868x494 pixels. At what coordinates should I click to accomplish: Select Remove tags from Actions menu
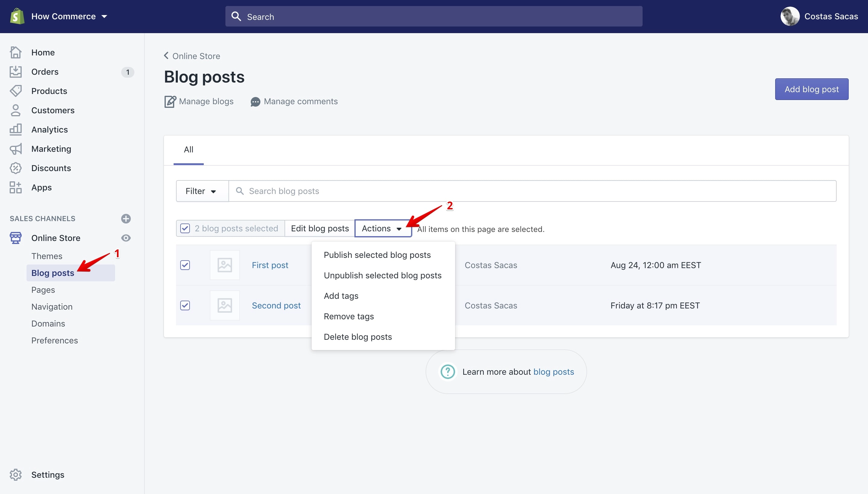(383, 316)
